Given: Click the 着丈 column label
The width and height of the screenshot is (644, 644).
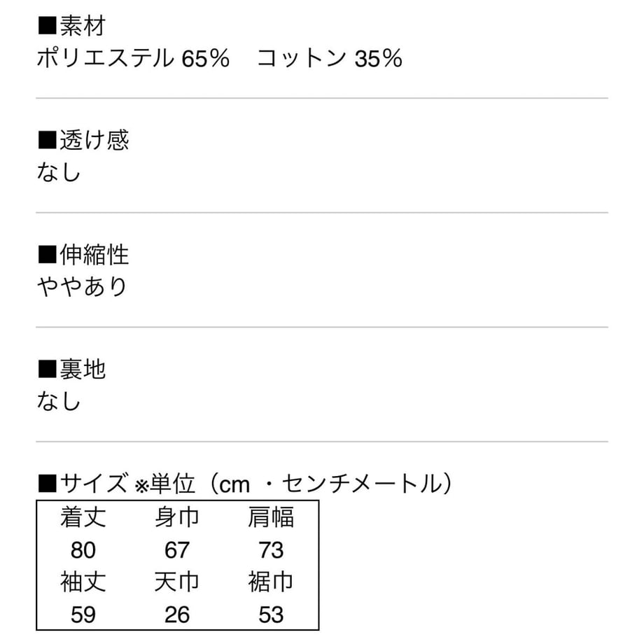Looking at the screenshot, I should (x=83, y=517).
